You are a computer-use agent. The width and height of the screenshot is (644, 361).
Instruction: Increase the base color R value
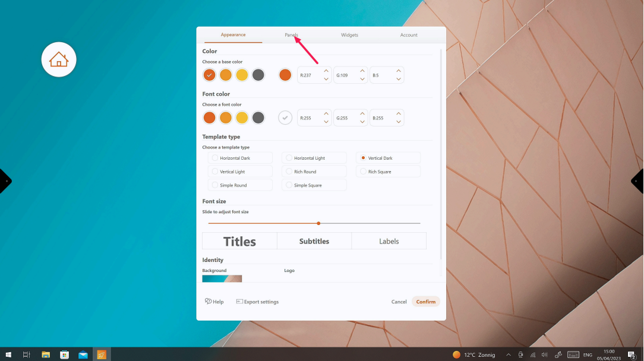[x=326, y=71]
